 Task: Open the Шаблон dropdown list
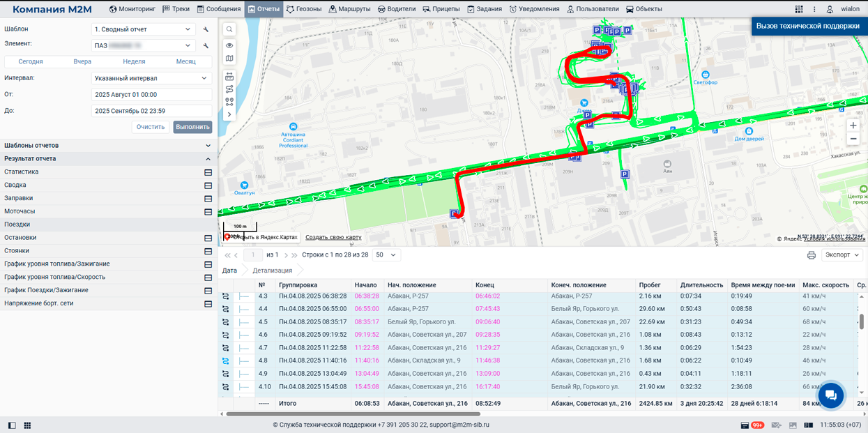click(143, 29)
